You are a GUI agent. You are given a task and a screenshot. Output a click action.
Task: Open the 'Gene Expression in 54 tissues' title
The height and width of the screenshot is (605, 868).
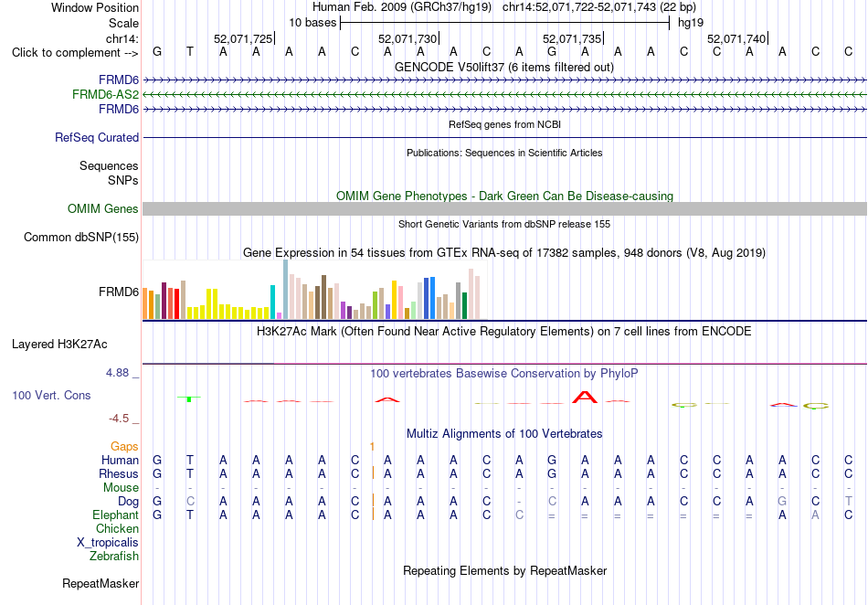coord(504,253)
